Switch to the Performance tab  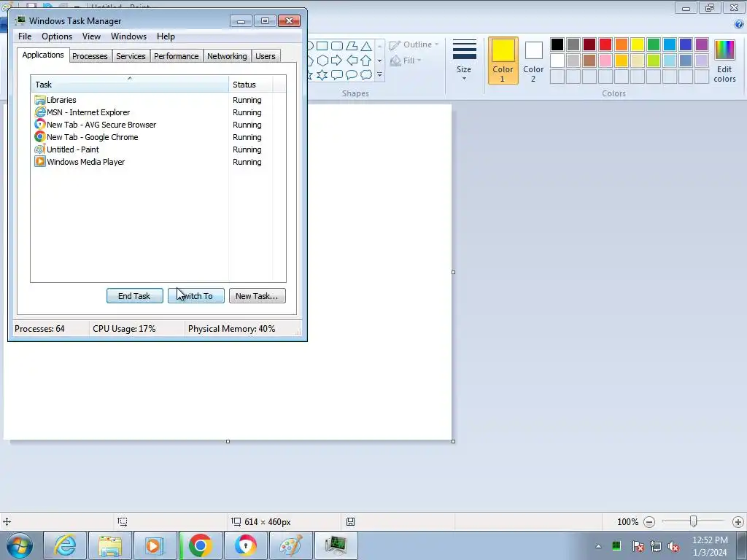click(177, 56)
